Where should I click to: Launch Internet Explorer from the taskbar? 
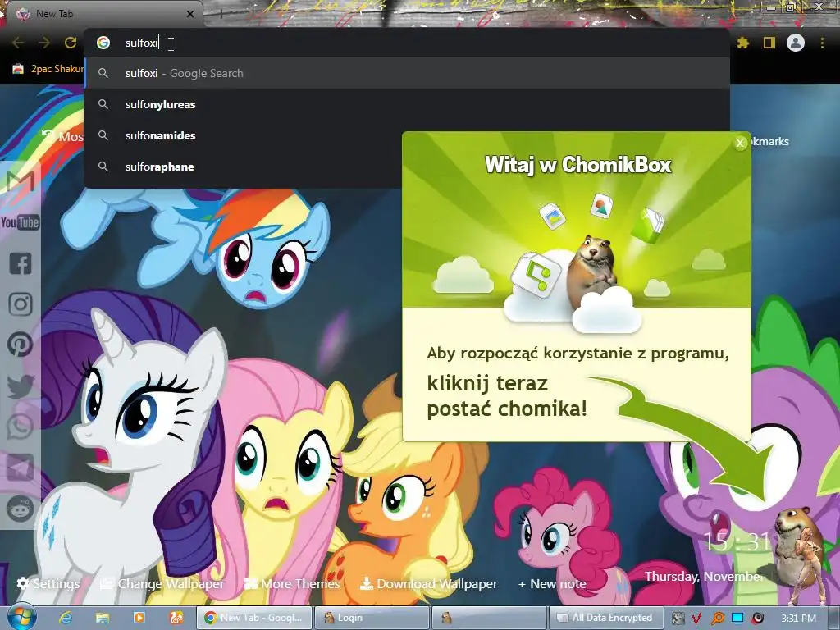coord(66,618)
